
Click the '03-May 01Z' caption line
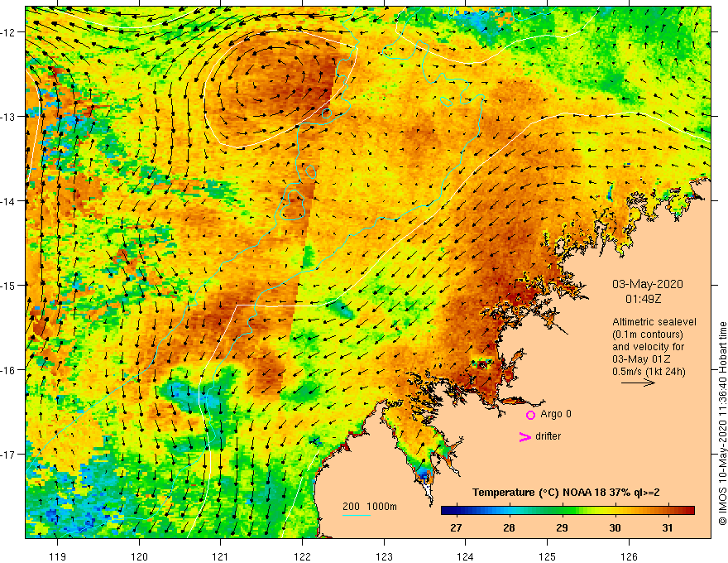640,359
